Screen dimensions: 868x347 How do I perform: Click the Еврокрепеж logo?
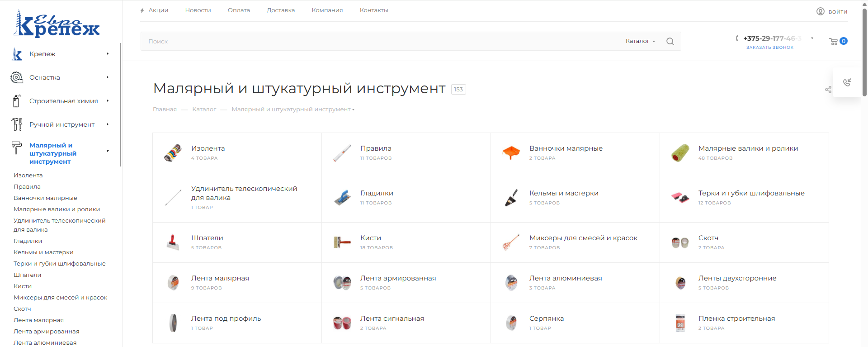(x=57, y=24)
